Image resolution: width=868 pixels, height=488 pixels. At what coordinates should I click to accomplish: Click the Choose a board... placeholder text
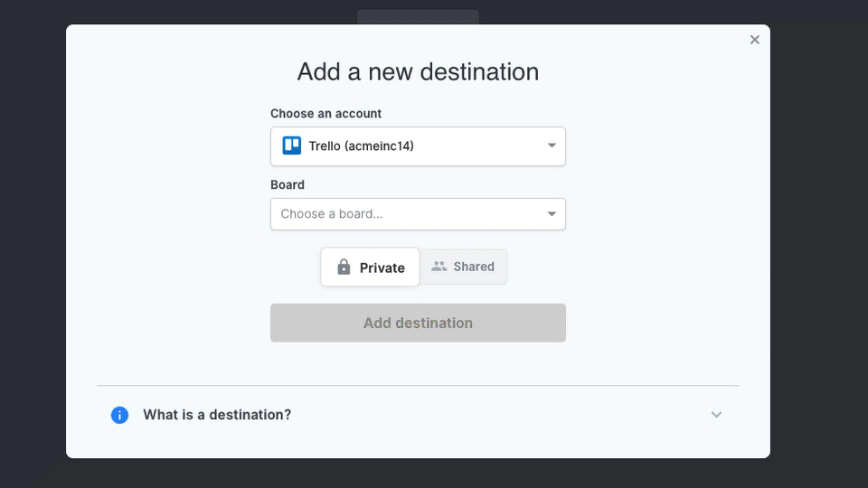point(332,214)
